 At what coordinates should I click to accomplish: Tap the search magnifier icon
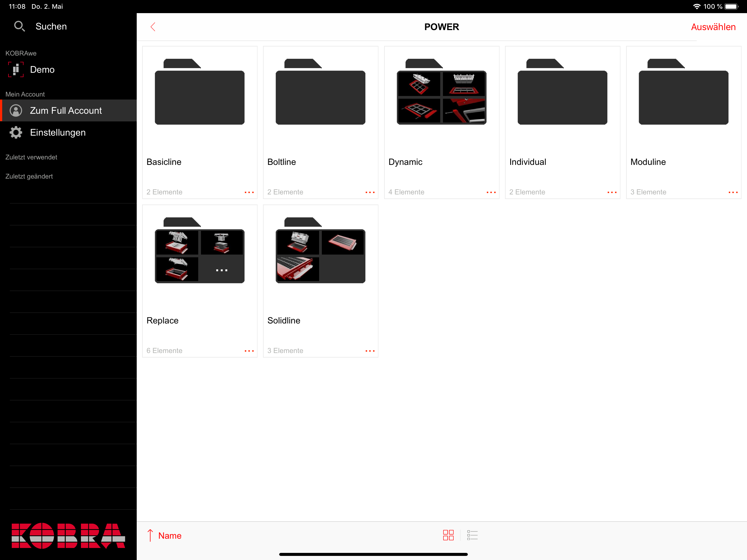pyautogui.click(x=19, y=26)
